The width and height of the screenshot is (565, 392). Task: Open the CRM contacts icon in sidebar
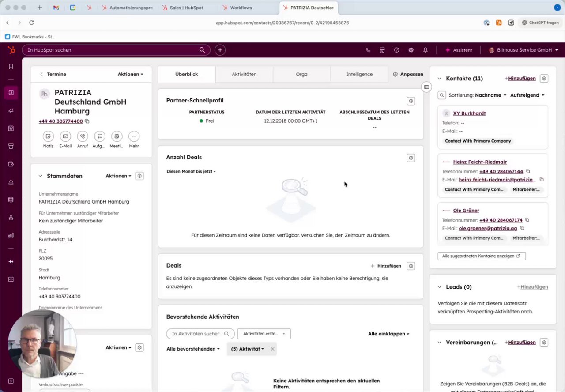tap(11, 93)
